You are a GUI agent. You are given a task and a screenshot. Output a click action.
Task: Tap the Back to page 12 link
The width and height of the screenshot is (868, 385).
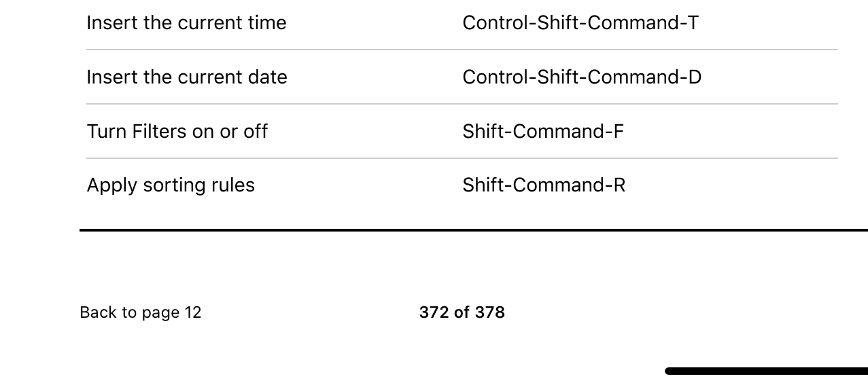click(x=141, y=312)
